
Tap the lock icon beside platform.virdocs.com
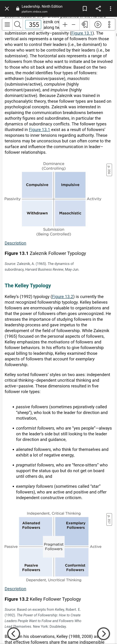[18, 9]
